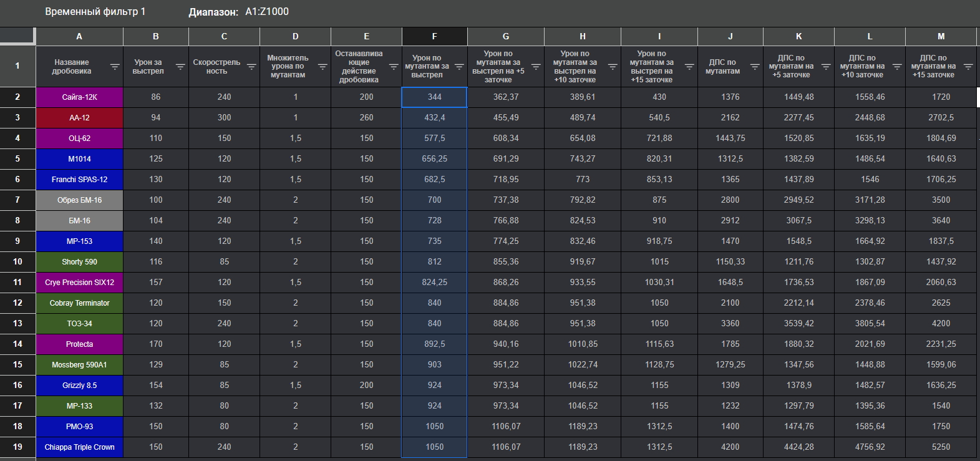Open filter for Урон за выстрел column
Image resolution: width=980 pixels, height=461 pixels.
click(180, 67)
